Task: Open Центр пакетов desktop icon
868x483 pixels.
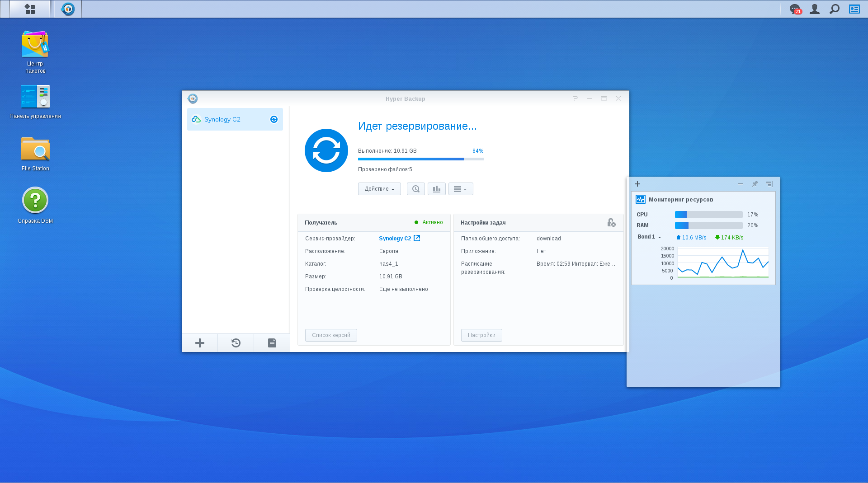Action: point(35,52)
